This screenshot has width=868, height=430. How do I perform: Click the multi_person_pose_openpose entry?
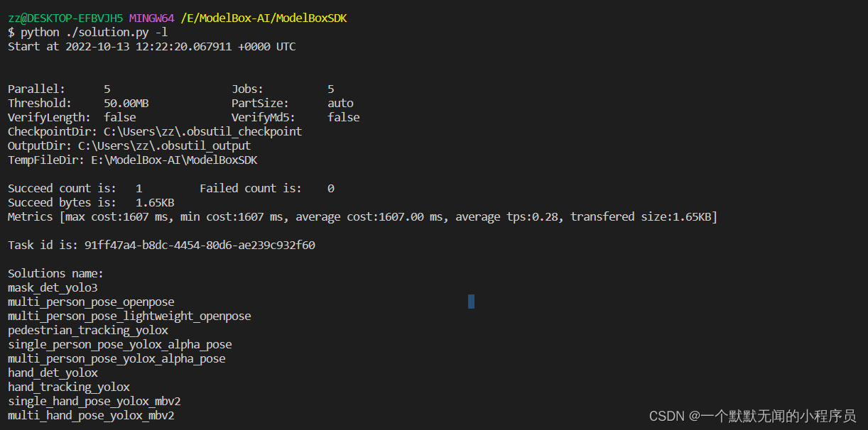(x=91, y=302)
